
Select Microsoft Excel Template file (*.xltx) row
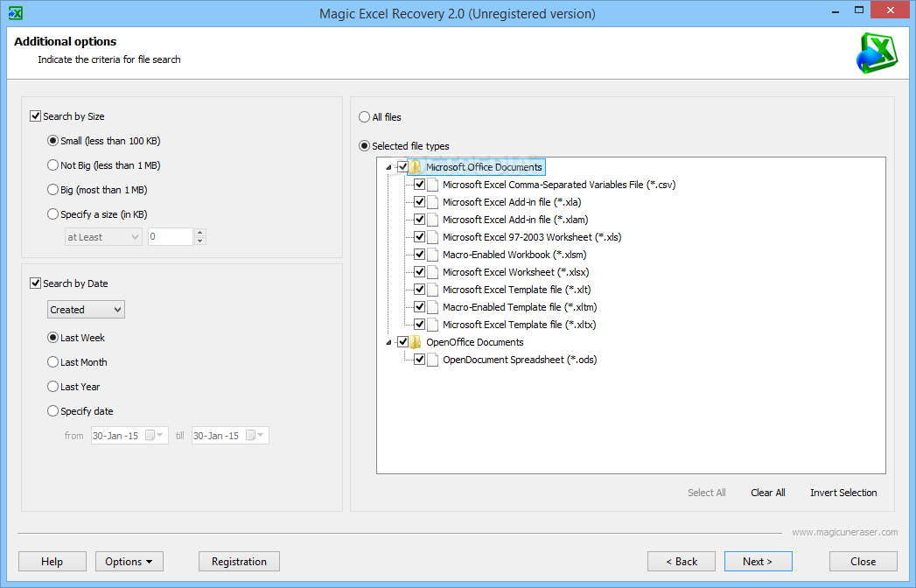tap(520, 325)
